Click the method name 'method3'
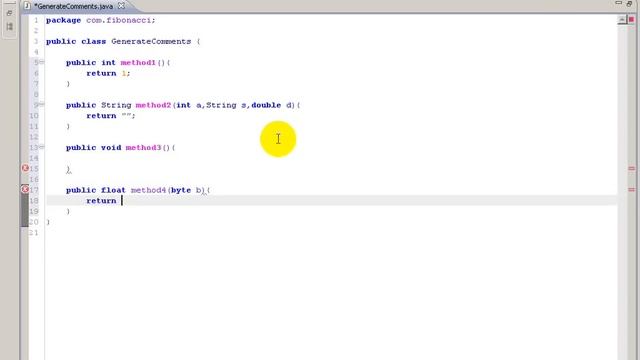The height and width of the screenshot is (360, 640). point(143,147)
